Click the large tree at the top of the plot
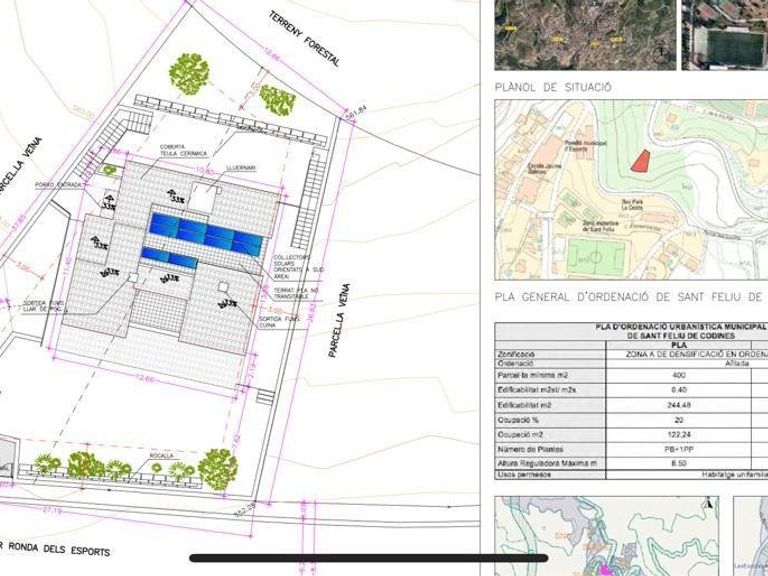Screen dimensions: 768x576 pos(189,74)
